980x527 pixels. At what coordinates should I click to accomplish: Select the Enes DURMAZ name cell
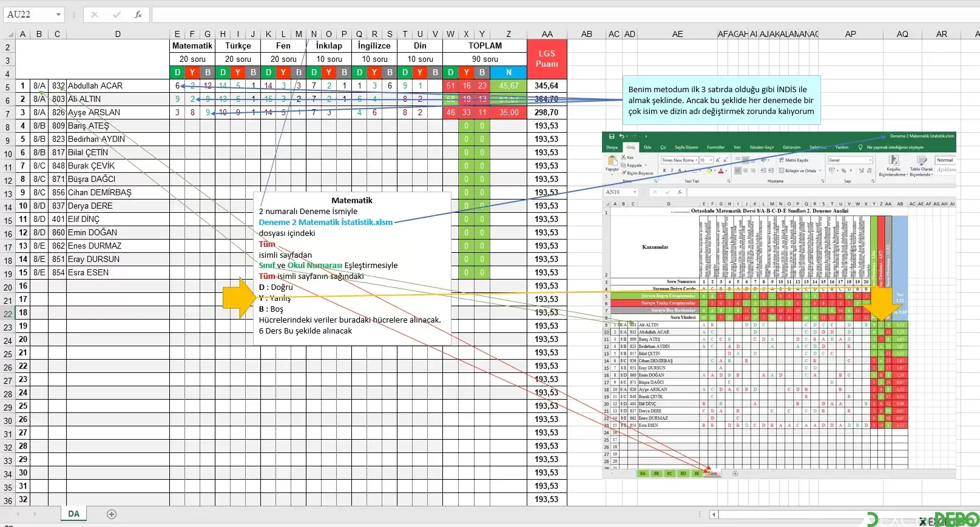(118, 246)
